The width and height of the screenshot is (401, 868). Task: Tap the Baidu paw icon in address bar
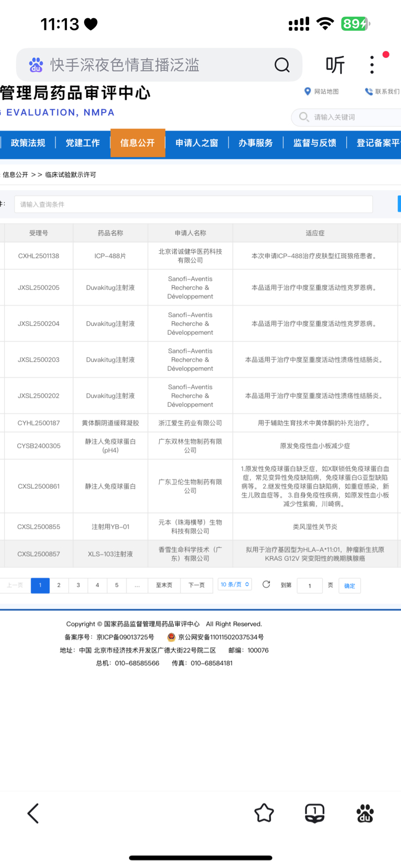[x=36, y=65]
